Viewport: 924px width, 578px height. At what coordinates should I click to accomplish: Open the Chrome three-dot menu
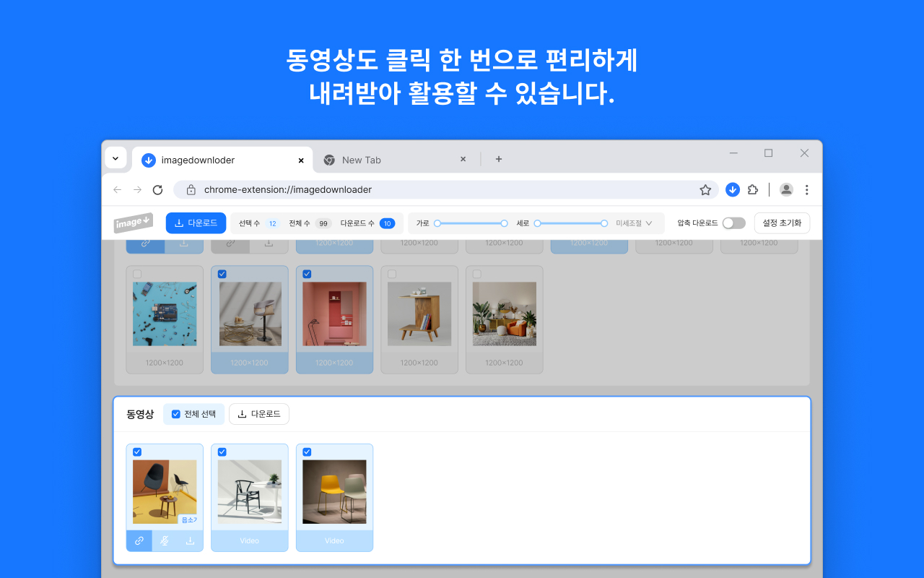(x=806, y=189)
